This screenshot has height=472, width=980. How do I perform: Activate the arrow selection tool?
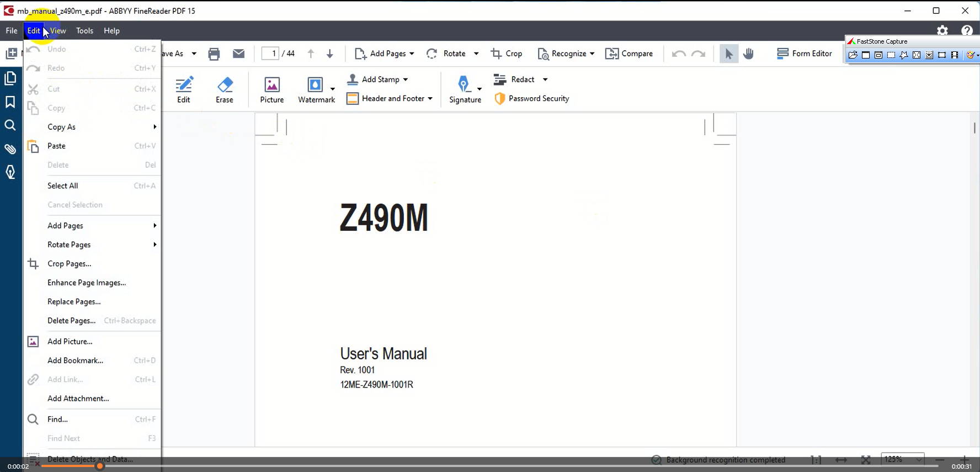click(x=728, y=54)
